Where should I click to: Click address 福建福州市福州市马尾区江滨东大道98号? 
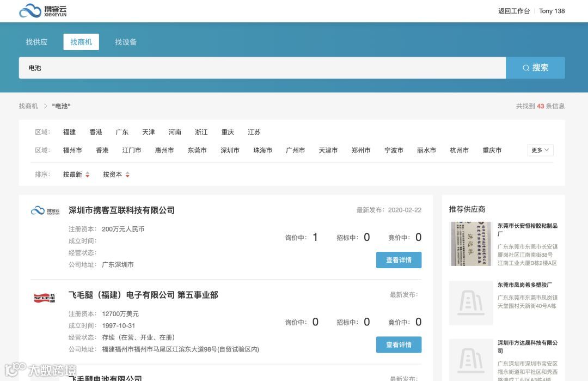point(180,349)
